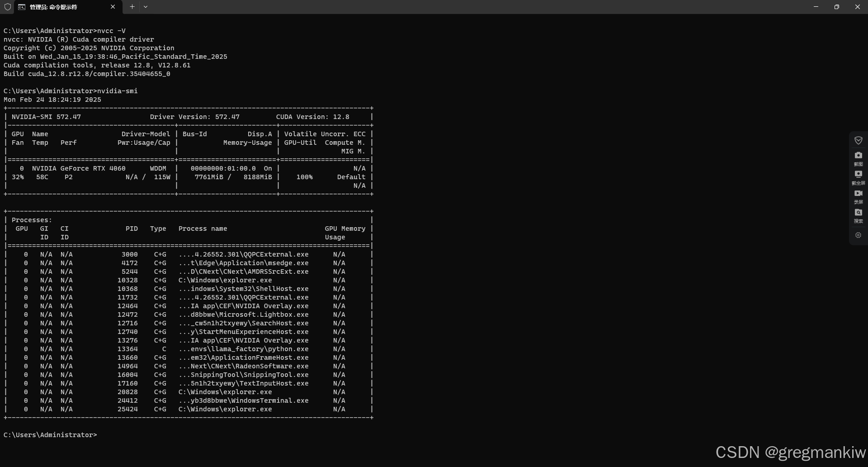Restore down the terminal window
Viewport: 868px width, 467px height.
(x=837, y=7)
